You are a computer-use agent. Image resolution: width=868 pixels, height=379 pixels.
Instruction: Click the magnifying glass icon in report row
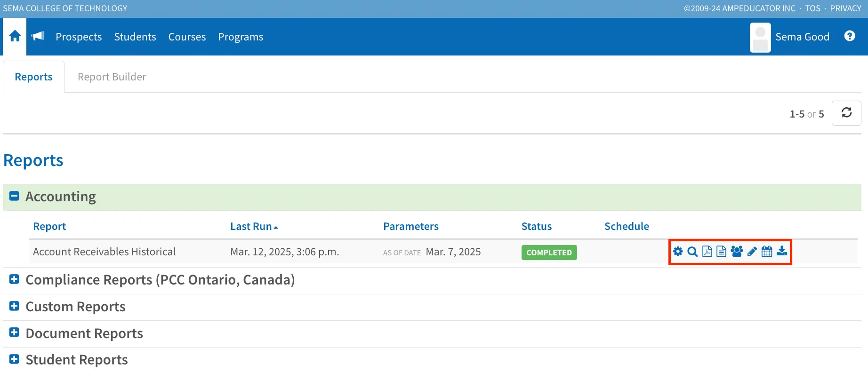[x=692, y=252]
